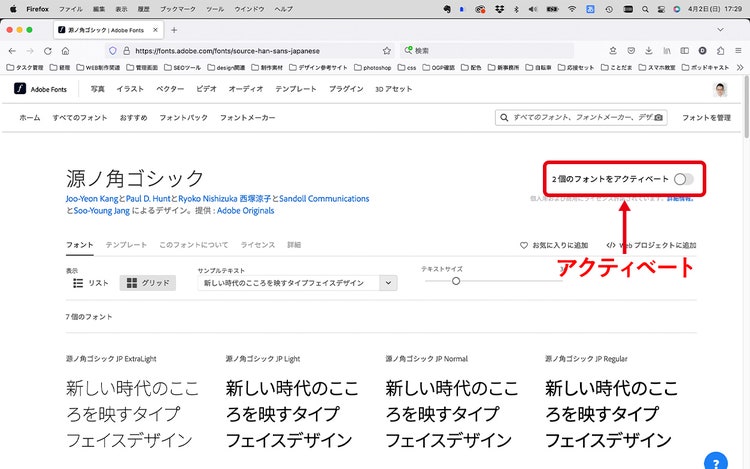The image size is (750, 469).
Task: Open the Firefox hamburger menu
Action: pyautogui.click(x=738, y=51)
